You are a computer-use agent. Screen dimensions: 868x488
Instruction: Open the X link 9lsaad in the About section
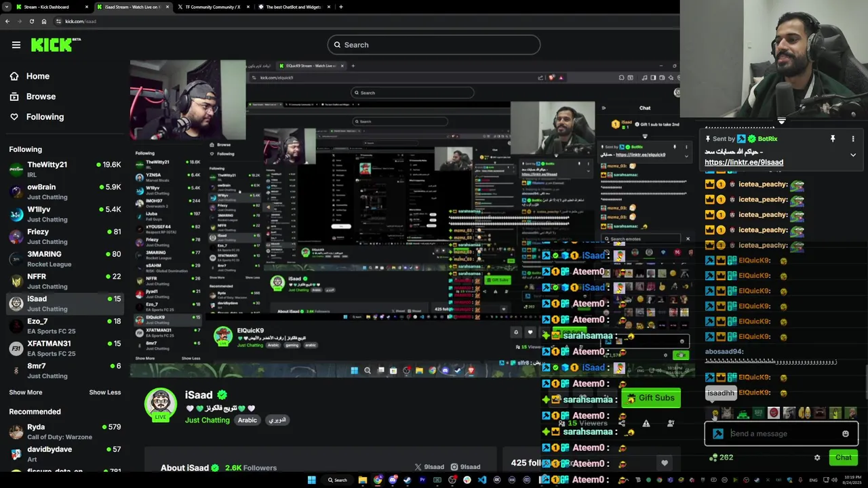[430, 467]
